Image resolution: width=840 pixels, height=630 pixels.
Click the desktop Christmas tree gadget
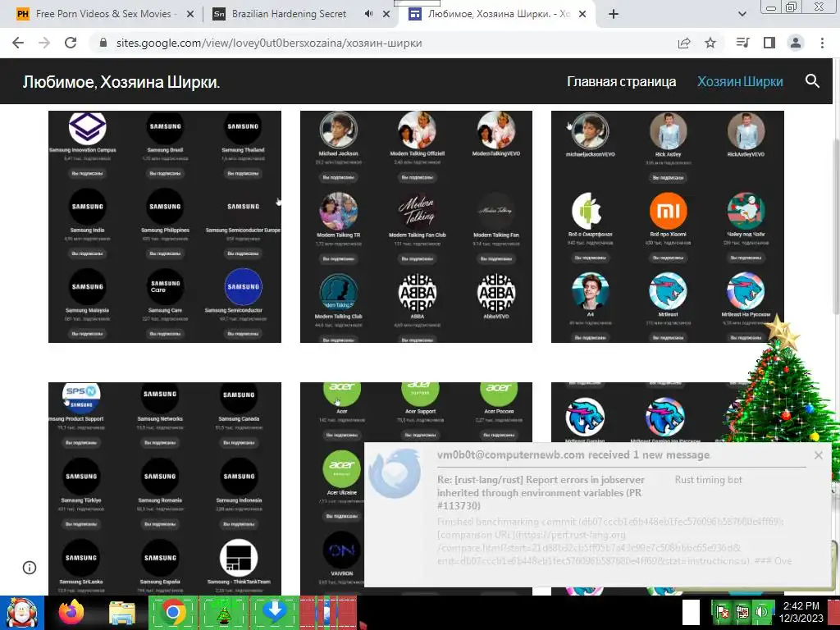point(782,396)
